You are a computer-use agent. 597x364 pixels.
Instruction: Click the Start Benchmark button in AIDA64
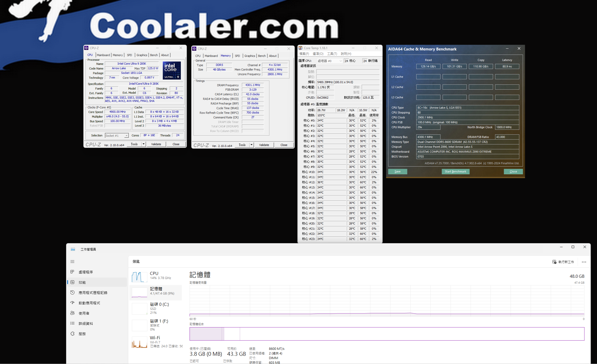455,171
